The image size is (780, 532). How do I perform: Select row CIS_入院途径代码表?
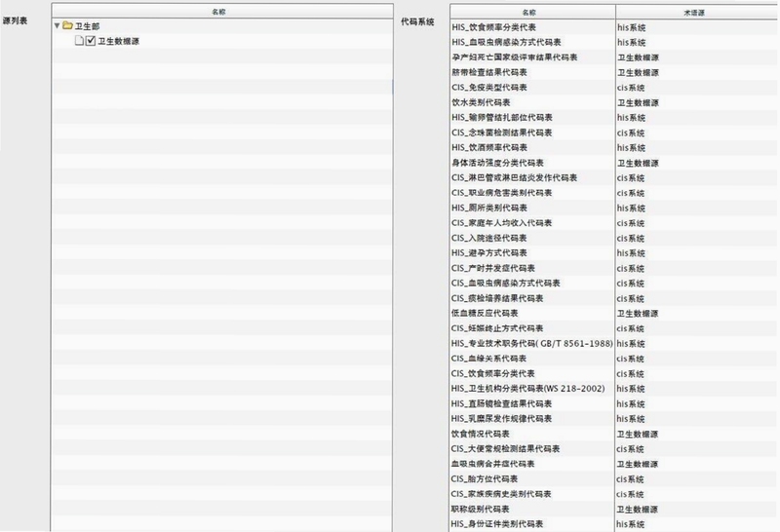pos(614,238)
